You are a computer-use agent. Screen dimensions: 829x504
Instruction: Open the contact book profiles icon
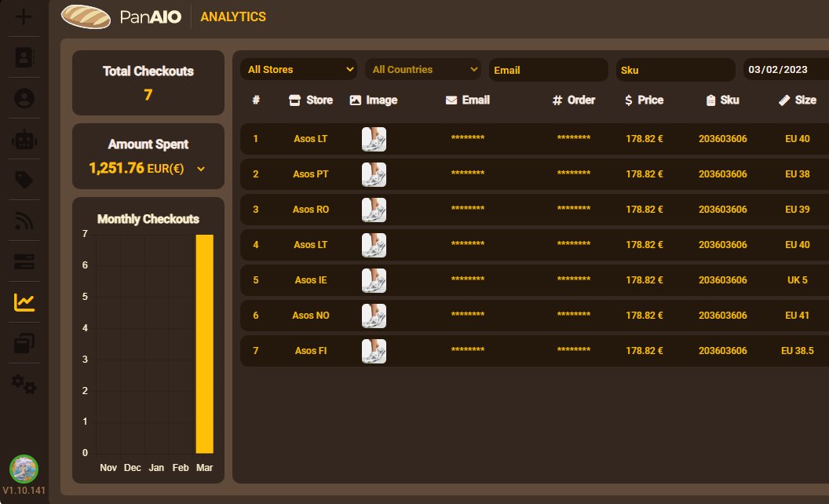pyautogui.click(x=24, y=57)
